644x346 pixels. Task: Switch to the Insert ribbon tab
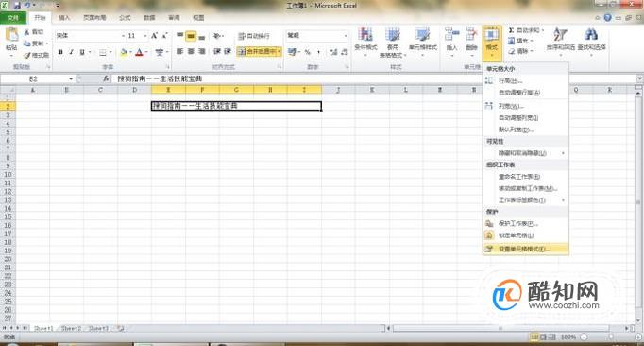point(64,18)
